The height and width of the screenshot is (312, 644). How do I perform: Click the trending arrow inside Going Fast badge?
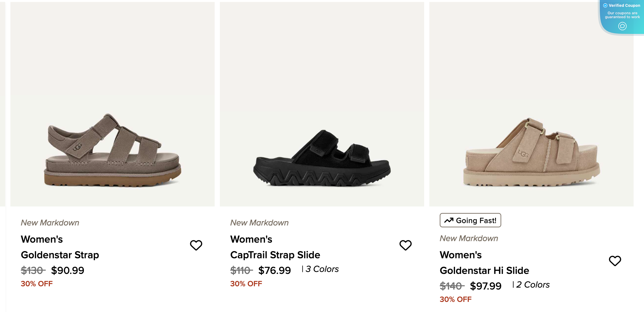pyautogui.click(x=449, y=220)
